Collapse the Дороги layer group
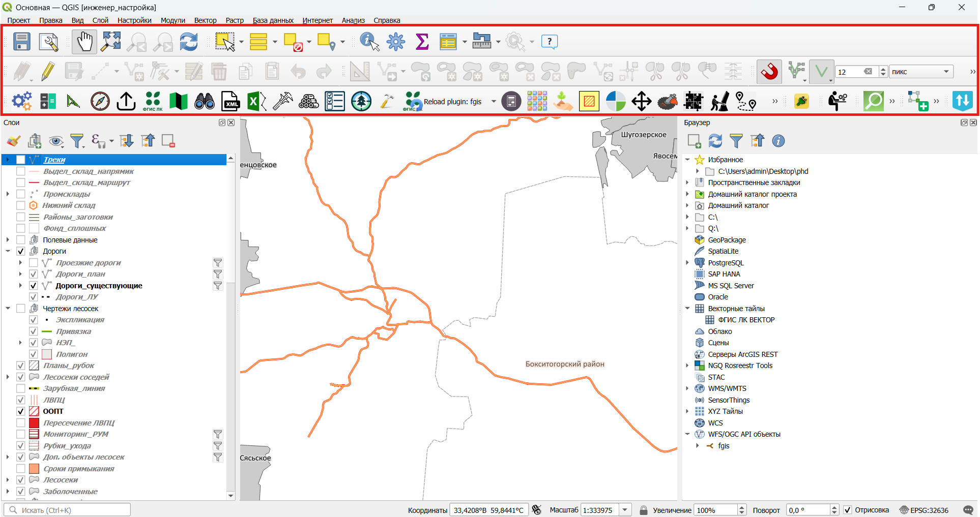 8,251
